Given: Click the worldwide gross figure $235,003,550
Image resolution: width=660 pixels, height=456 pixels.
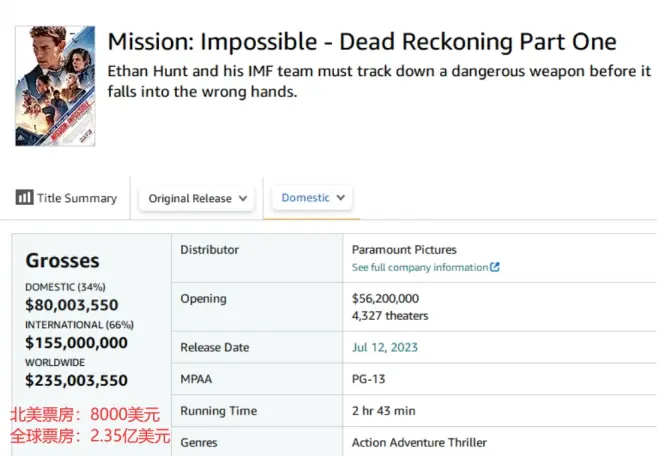Looking at the screenshot, I should [76, 380].
